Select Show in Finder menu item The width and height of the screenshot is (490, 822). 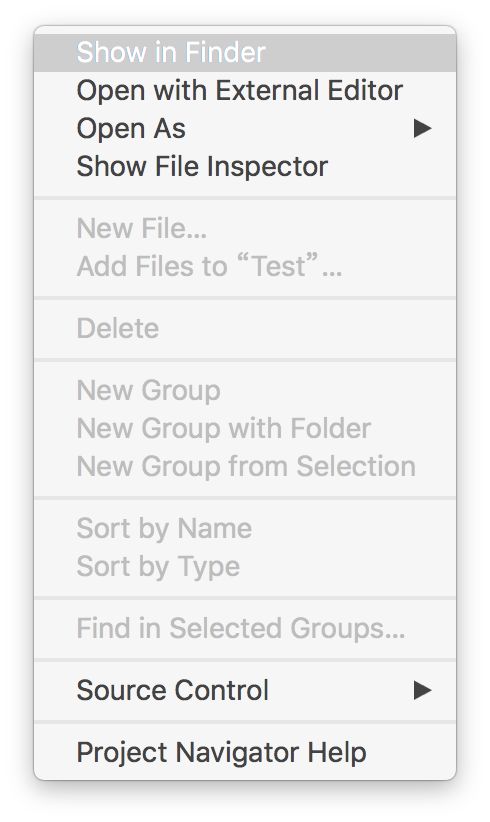click(x=245, y=52)
